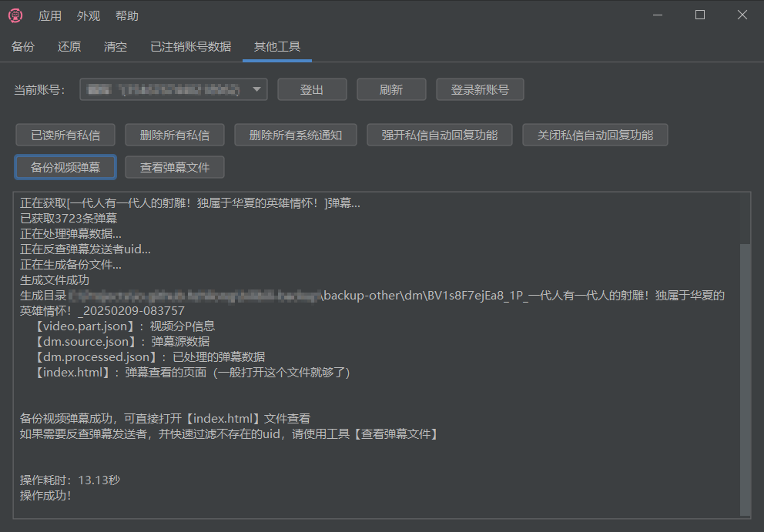764x532 pixels.
Task: Click the 备份视频弹幕成功 log line
Action: [165, 419]
